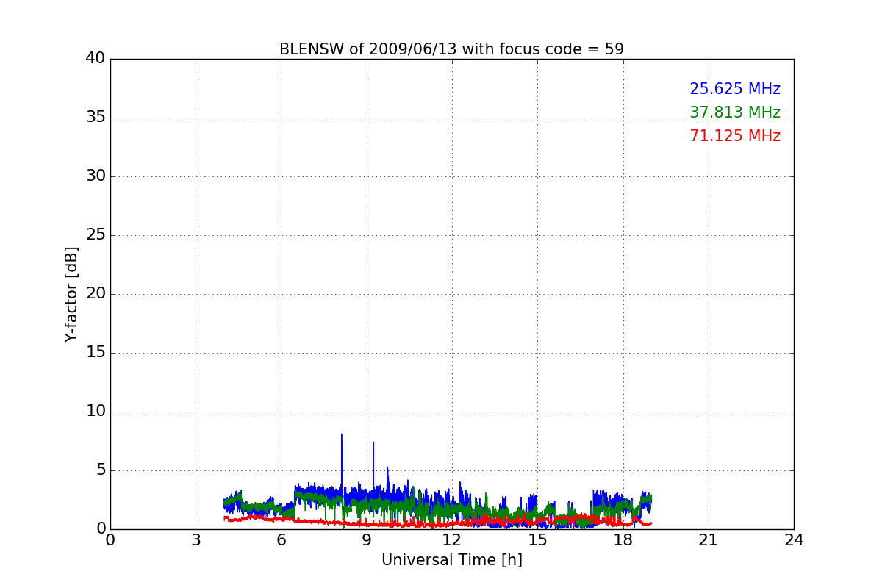Screen dimensions: 882x588
Task: Click the x-axis tick label 24
Action: coord(794,539)
